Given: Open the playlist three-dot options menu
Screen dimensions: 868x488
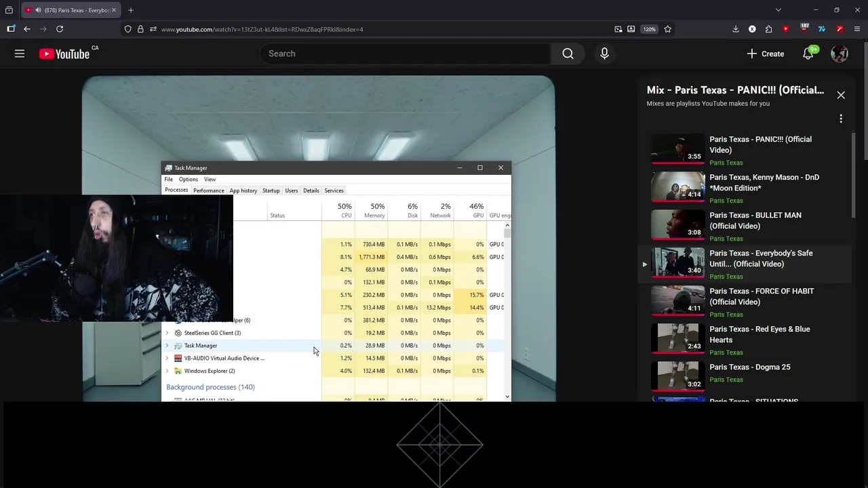Looking at the screenshot, I should click(x=841, y=119).
